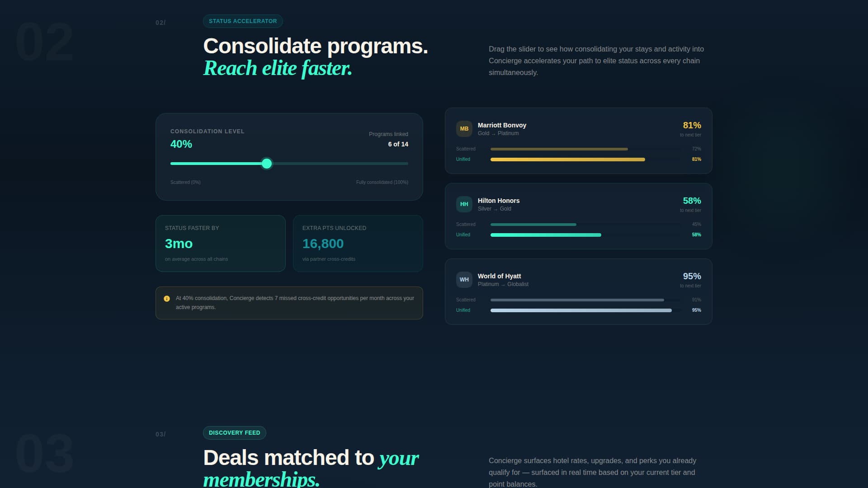Click the Marriott Bonvoy MB badge icon
The image size is (868, 488).
464,129
